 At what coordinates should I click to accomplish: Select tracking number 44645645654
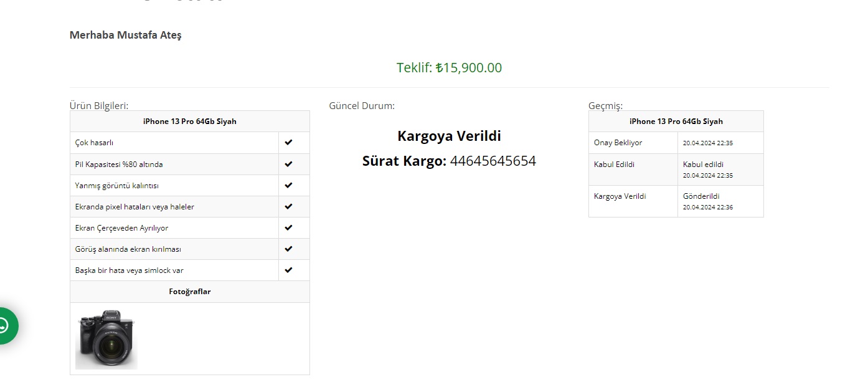click(493, 161)
